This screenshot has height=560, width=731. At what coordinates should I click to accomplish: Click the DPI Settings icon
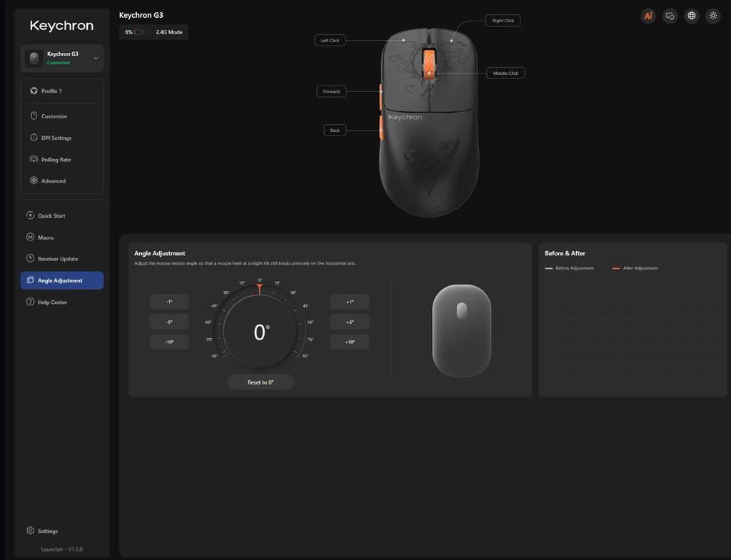(x=34, y=138)
